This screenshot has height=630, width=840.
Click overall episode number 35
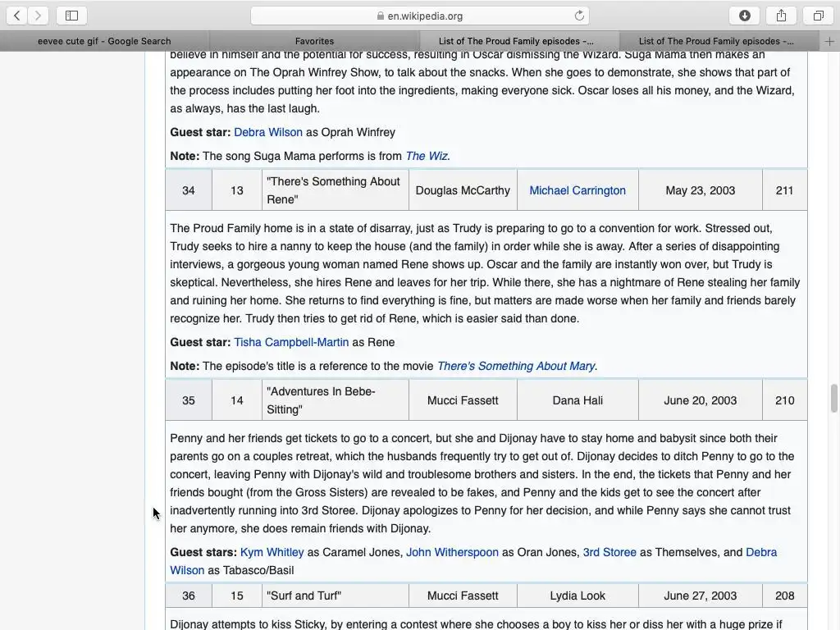click(x=189, y=400)
